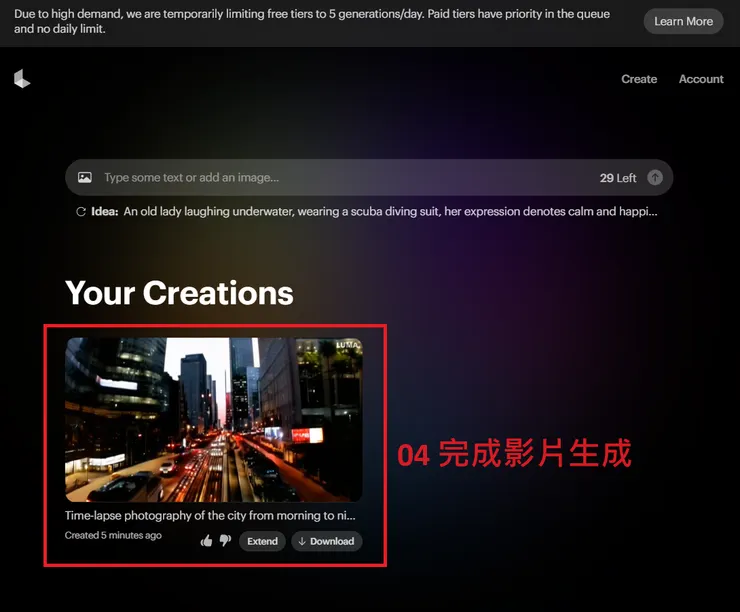Open the Account menu item
The image size is (740, 612).
(x=701, y=79)
